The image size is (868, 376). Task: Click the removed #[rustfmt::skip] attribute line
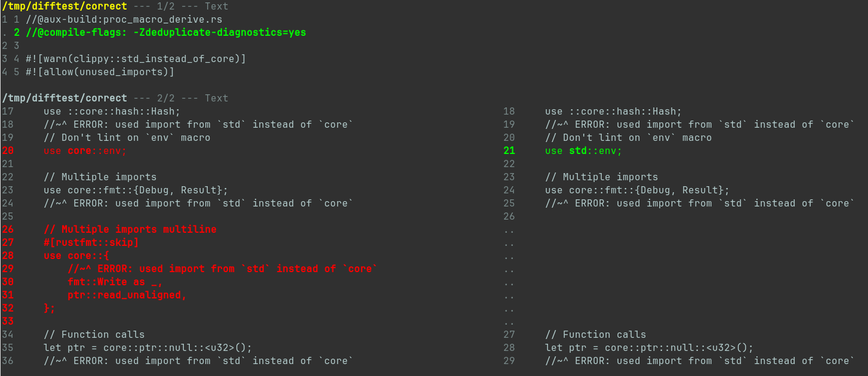pos(91,242)
